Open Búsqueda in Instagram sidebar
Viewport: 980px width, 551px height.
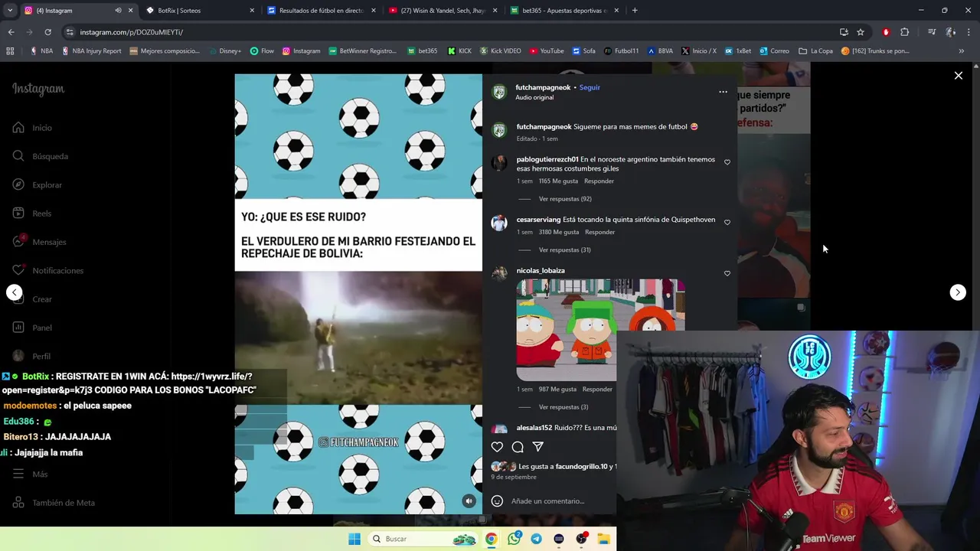click(41, 156)
